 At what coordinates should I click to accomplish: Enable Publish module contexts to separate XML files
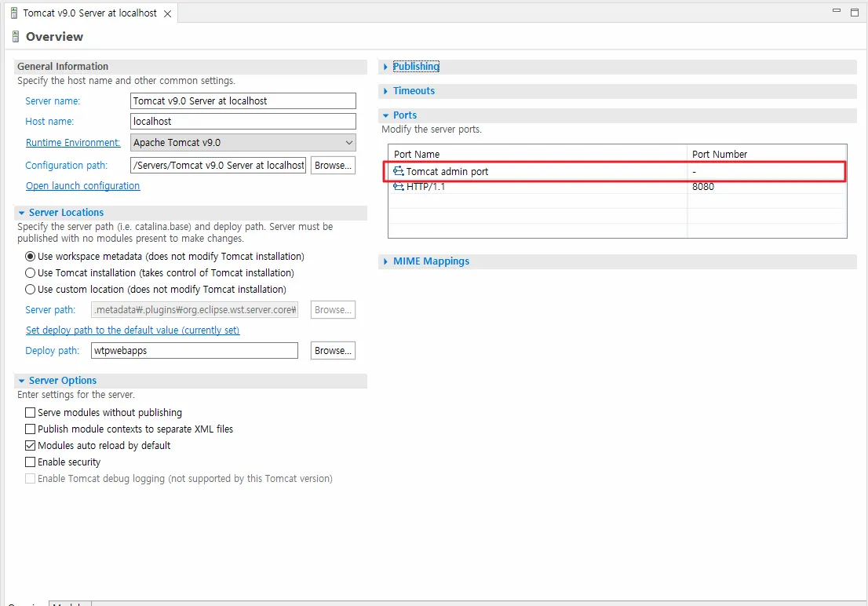click(x=31, y=429)
